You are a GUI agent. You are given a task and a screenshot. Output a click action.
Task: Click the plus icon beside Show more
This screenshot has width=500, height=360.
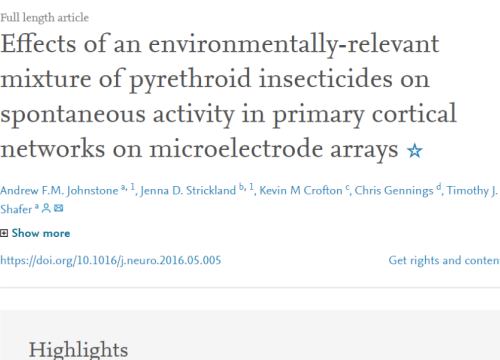tap(4, 233)
